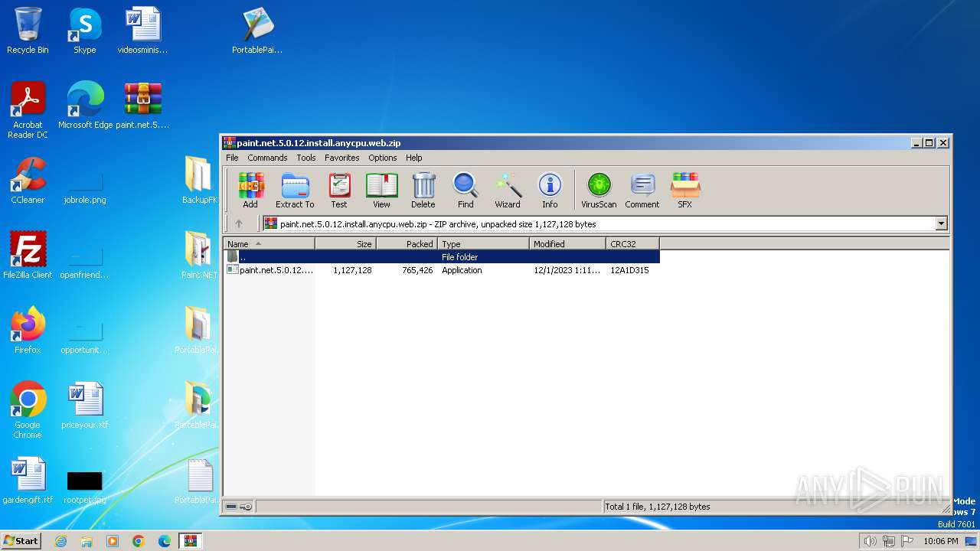The height and width of the screenshot is (551, 980).
Task: Select the paint.net.5.0.12 application file row
Action: [x=442, y=270]
